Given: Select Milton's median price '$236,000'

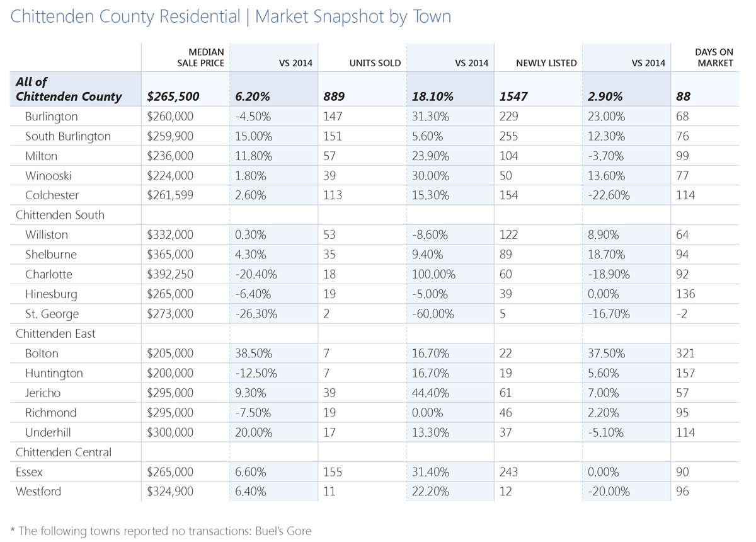Looking at the screenshot, I should [x=170, y=156].
